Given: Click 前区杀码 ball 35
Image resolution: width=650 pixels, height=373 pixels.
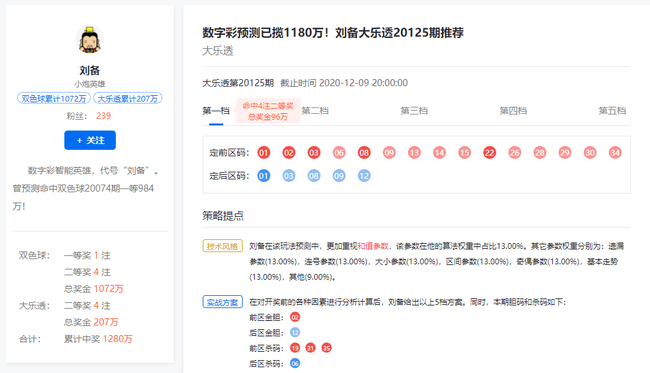Looking at the screenshot, I should (x=327, y=348).
